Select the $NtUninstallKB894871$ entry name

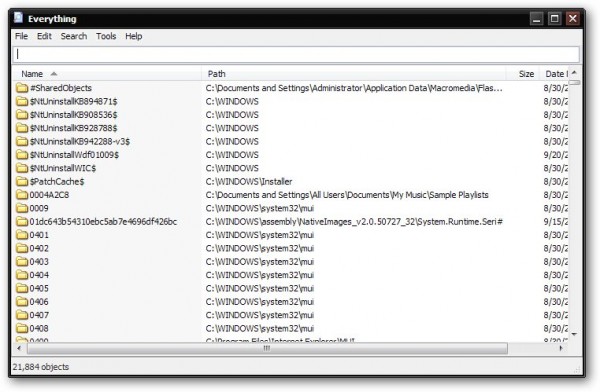tap(73, 101)
